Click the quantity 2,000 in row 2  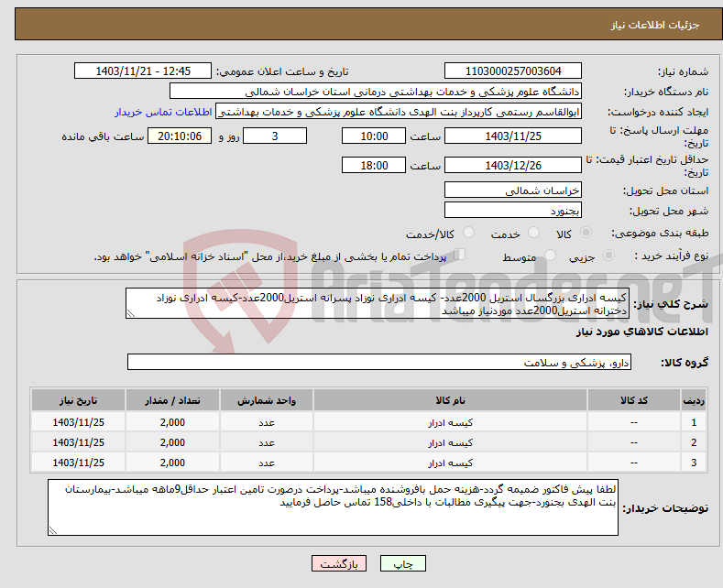point(172,443)
